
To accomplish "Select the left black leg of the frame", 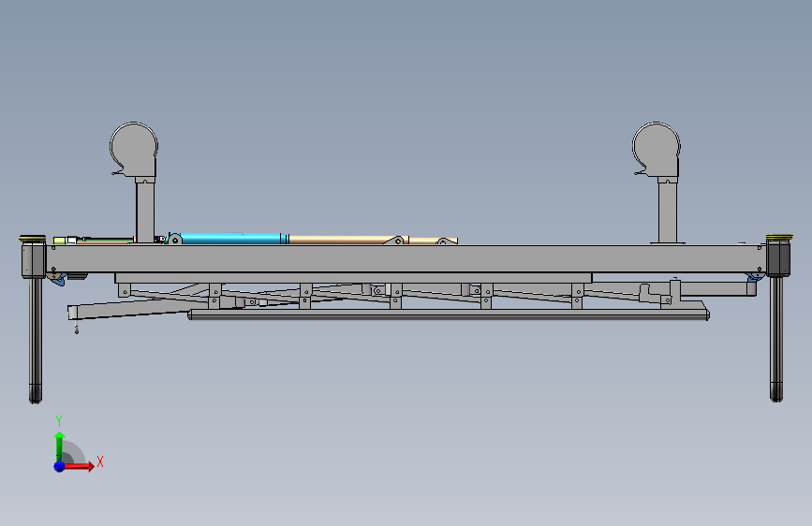I will (x=36, y=340).
